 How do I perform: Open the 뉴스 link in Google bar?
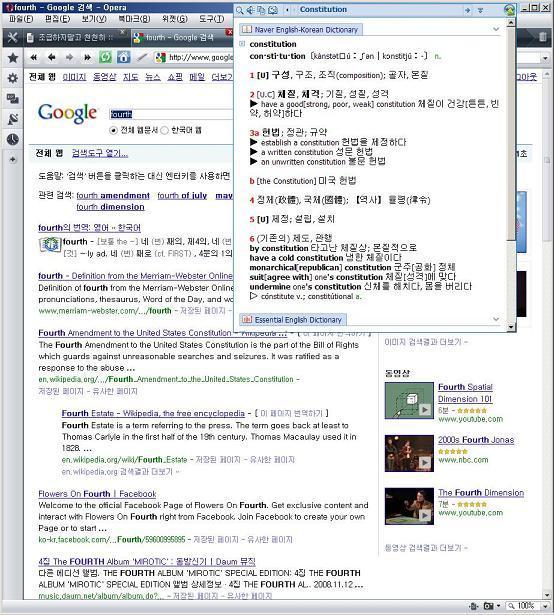[153, 77]
